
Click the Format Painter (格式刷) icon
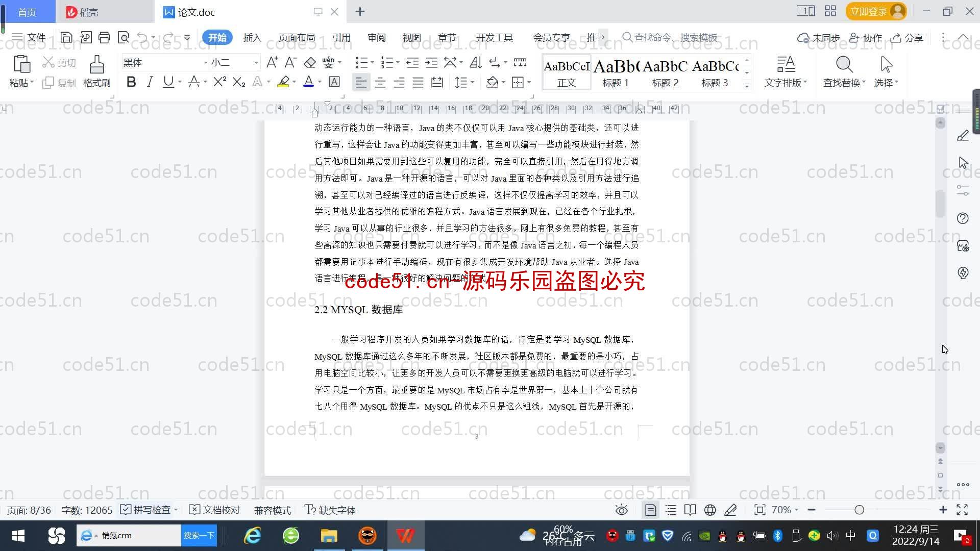(x=97, y=64)
